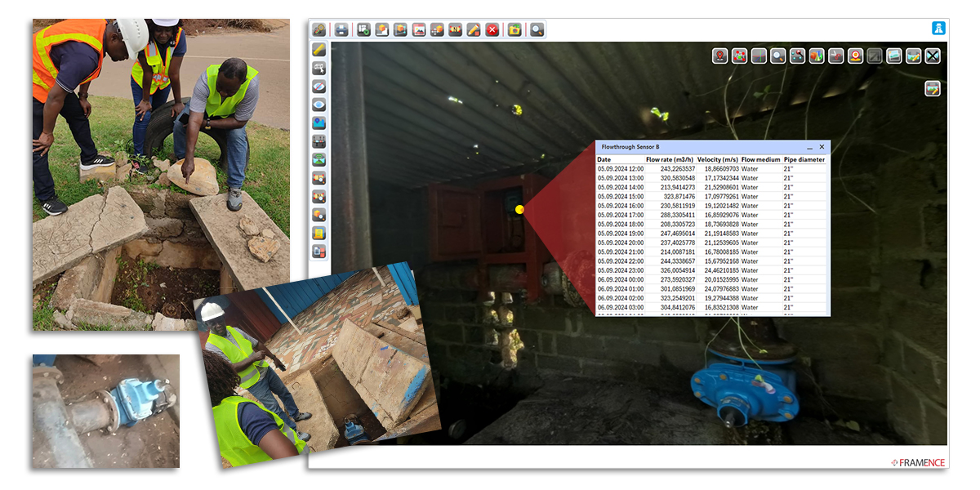Click the blue user icon in top-right corner
Image resolution: width=980 pixels, height=490 pixels.
point(938,28)
